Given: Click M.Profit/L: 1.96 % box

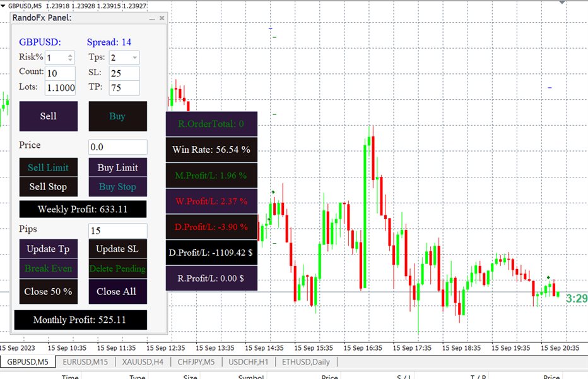Looking at the screenshot, I should (x=211, y=176).
